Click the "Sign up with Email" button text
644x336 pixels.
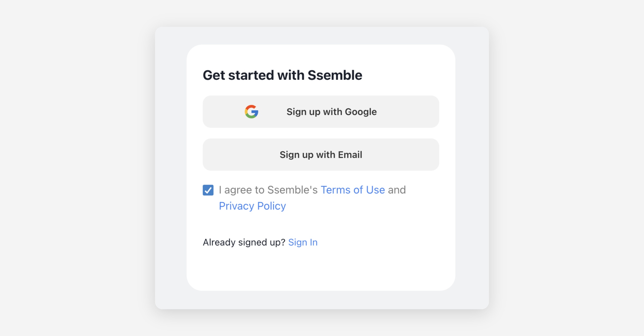(321, 155)
